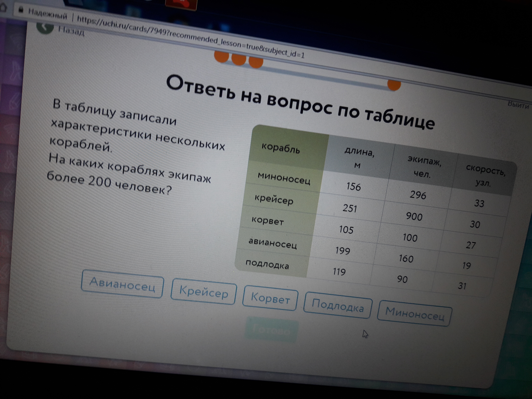Click the question text 'более 200 человек?'
This screenshot has height=399, width=532.
pyautogui.click(x=109, y=183)
